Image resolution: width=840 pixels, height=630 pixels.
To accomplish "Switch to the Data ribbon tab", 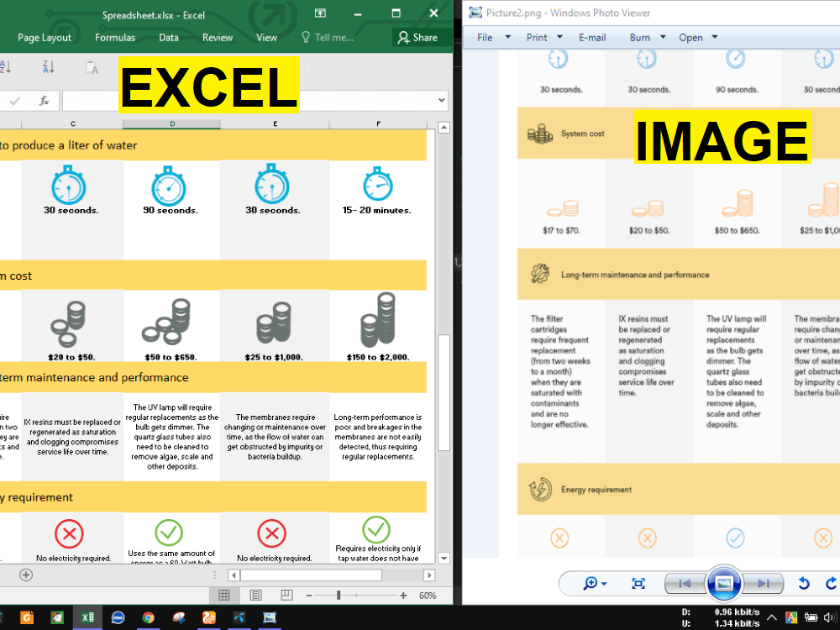I will 168,37.
